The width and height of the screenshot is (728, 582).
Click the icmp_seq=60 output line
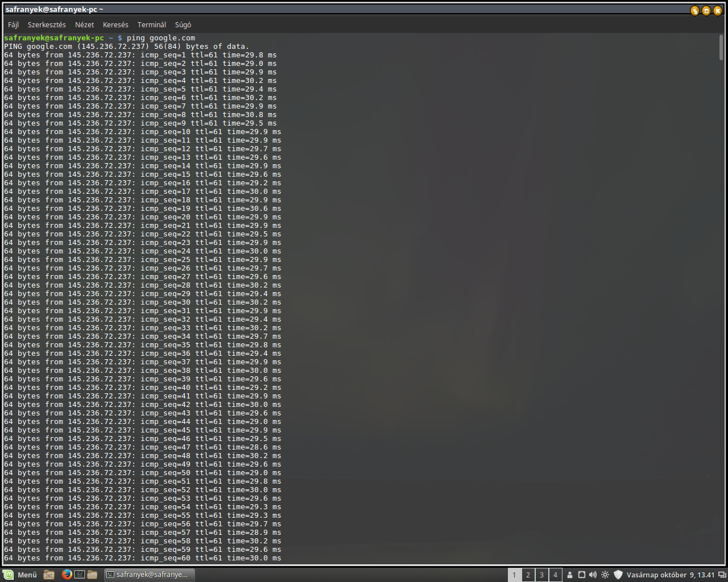click(143, 558)
